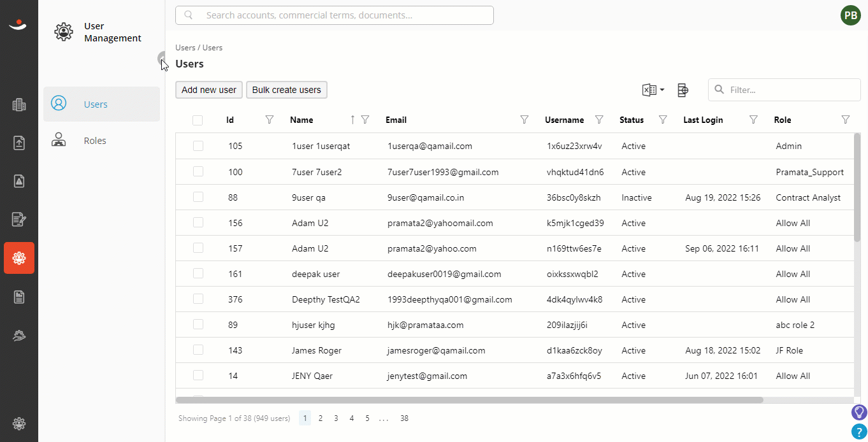
Task: Go to page 5
Action: tap(367, 418)
